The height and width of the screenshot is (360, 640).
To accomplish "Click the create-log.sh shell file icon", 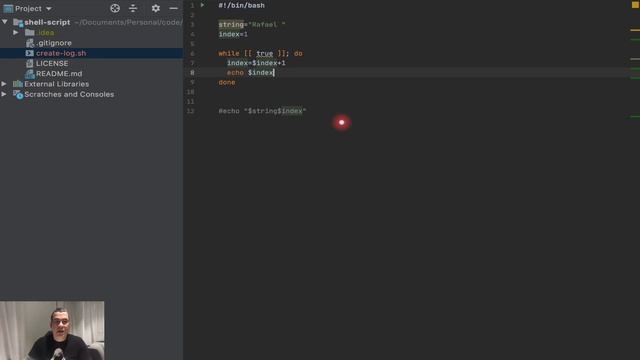I will coord(29,53).
